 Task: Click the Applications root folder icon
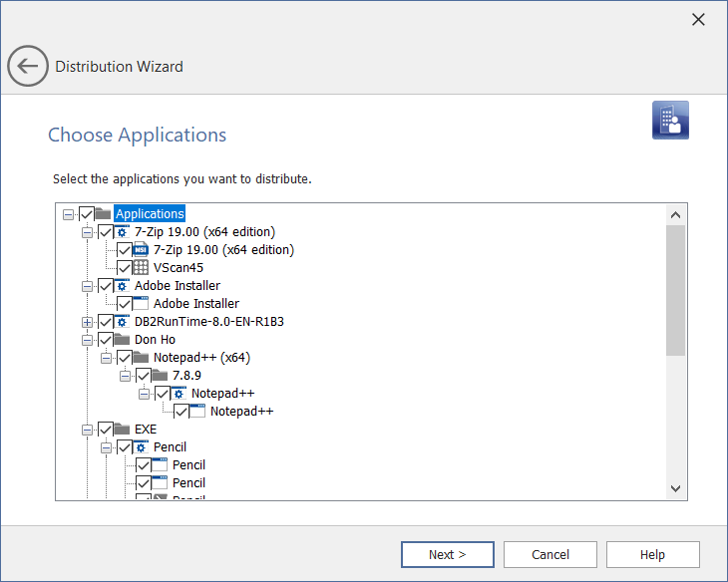(104, 214)
